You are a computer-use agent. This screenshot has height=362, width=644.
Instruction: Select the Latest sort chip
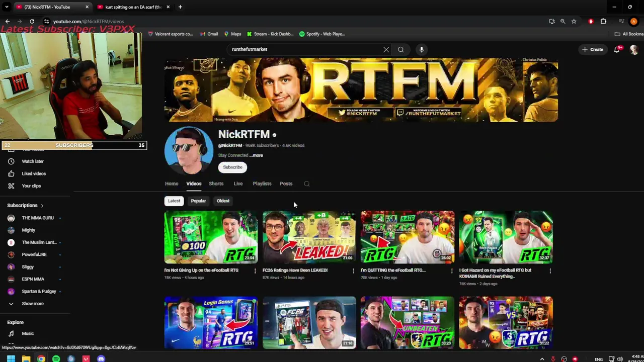coord(174,201)
